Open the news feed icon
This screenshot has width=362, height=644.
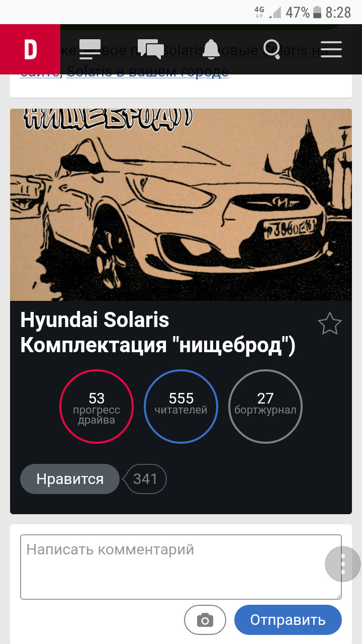(x=90, y=49)
